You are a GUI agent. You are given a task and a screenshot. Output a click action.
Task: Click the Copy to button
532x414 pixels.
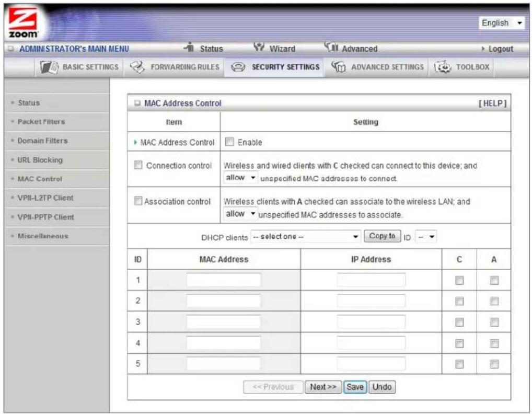tap(382, 236)
